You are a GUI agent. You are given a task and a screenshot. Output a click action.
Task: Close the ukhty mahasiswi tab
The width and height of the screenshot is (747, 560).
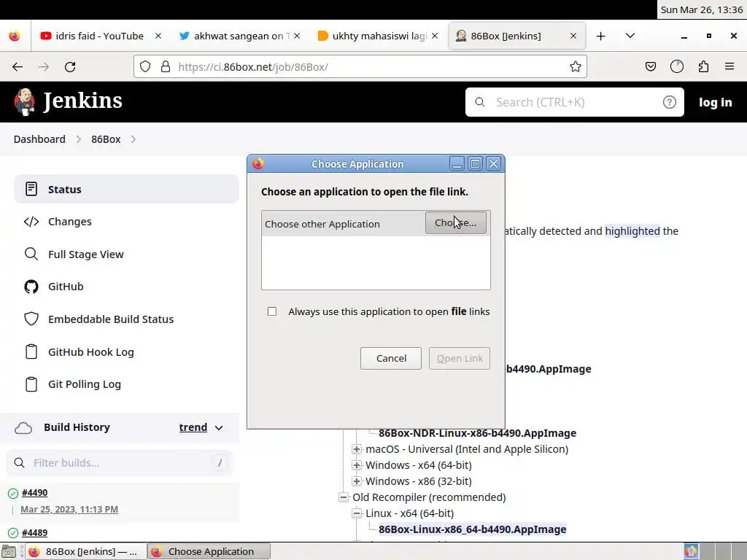[435, 36]
